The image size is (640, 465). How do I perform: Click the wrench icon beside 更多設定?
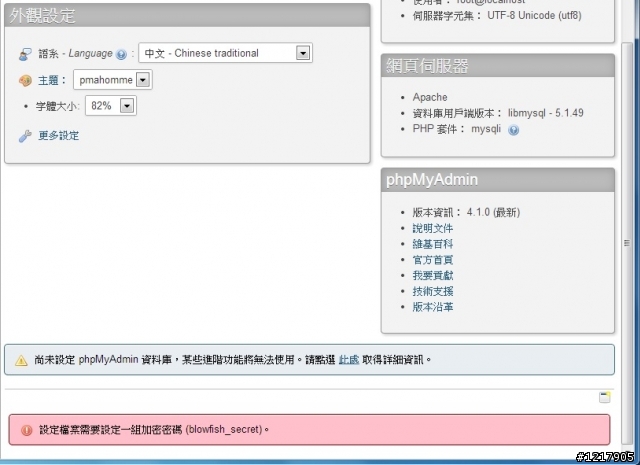25,136
